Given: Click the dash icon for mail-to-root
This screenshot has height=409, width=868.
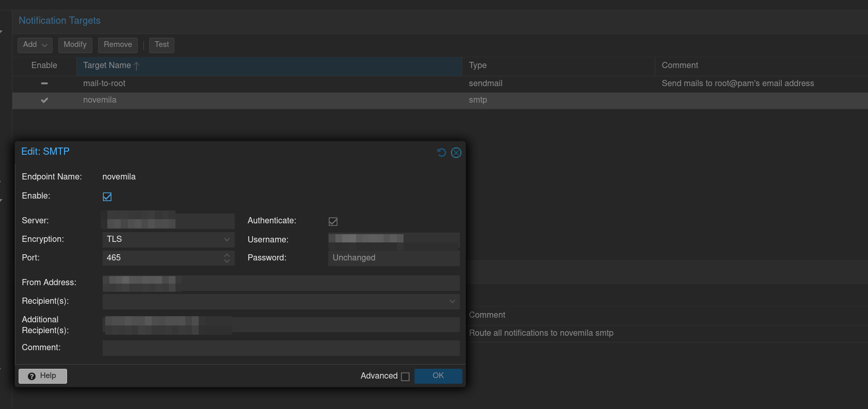Looking at the screenshot, I should click(44, 83).
